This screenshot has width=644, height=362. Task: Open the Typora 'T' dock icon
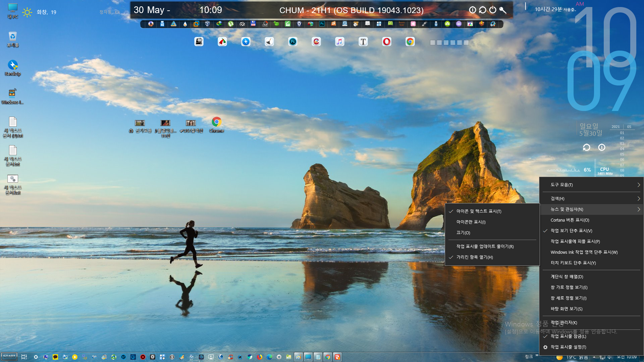(363, 42)
